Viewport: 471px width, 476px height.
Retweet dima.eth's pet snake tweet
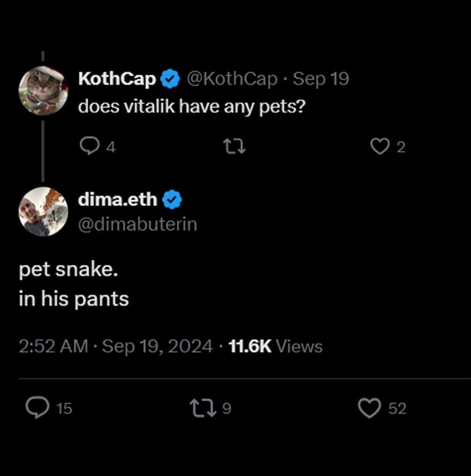tap(203, 408)
